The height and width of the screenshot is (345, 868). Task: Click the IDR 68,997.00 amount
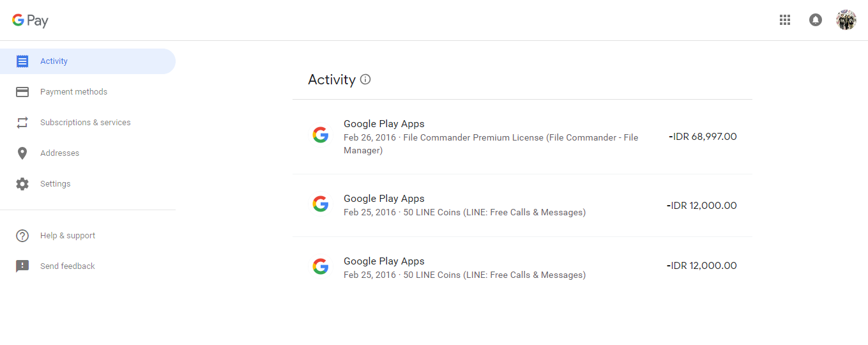[x=703, y=137]
